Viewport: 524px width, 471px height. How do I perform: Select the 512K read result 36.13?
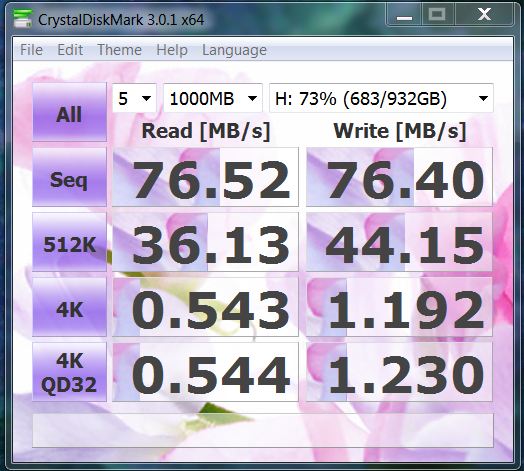[205, 242]
